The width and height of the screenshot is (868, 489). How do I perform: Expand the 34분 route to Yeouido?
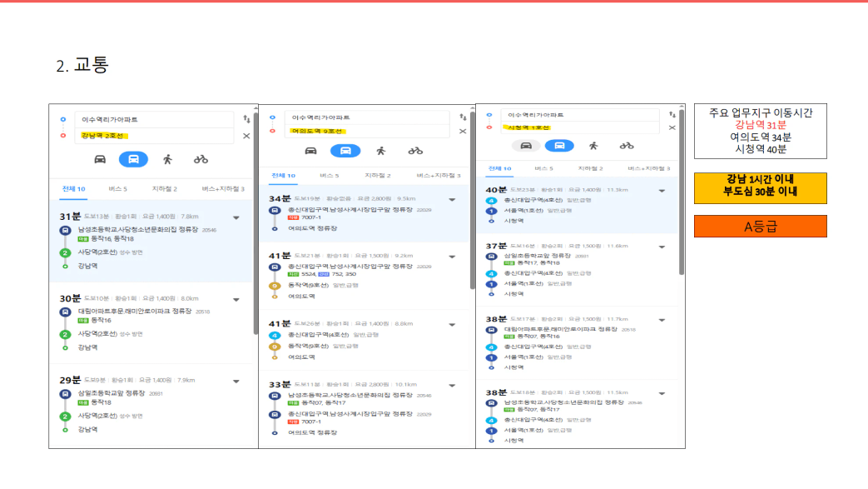point(452,200)
